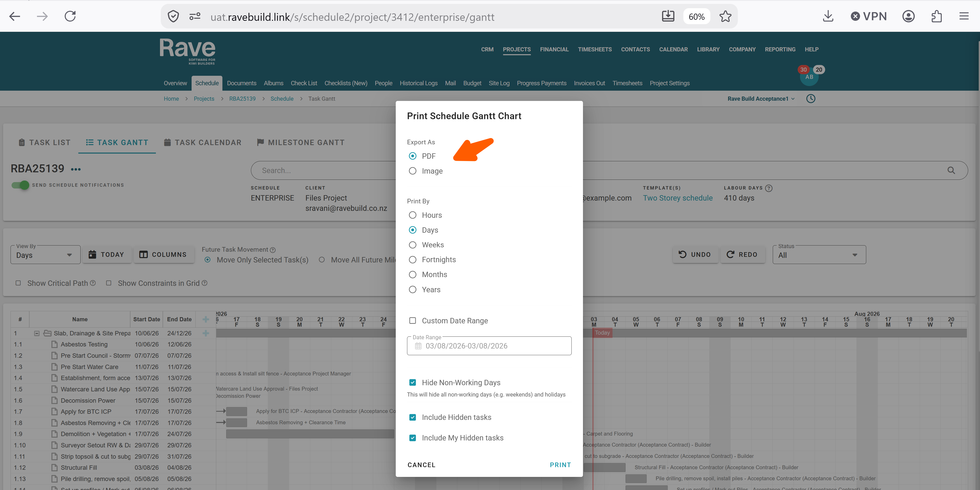This screenshot has height=490, width=980.
Task: Click the search magnifier icon
Action: point(951,171)
